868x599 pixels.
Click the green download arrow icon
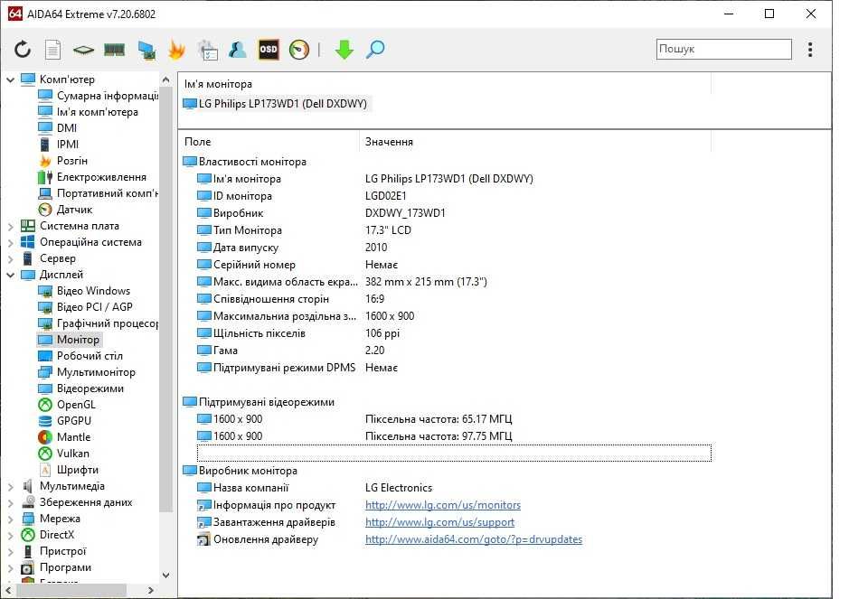[x=344, y=50]
